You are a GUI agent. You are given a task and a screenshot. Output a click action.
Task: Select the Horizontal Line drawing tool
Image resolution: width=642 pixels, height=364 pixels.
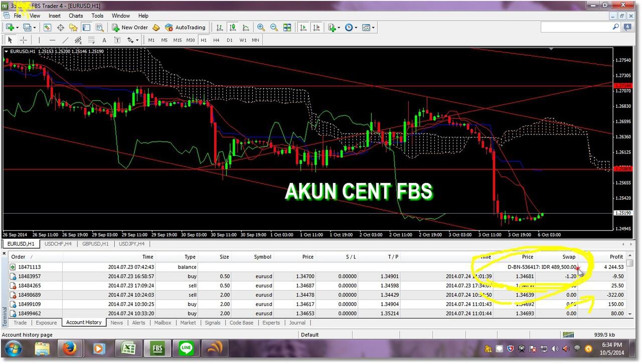pos(52,40)
